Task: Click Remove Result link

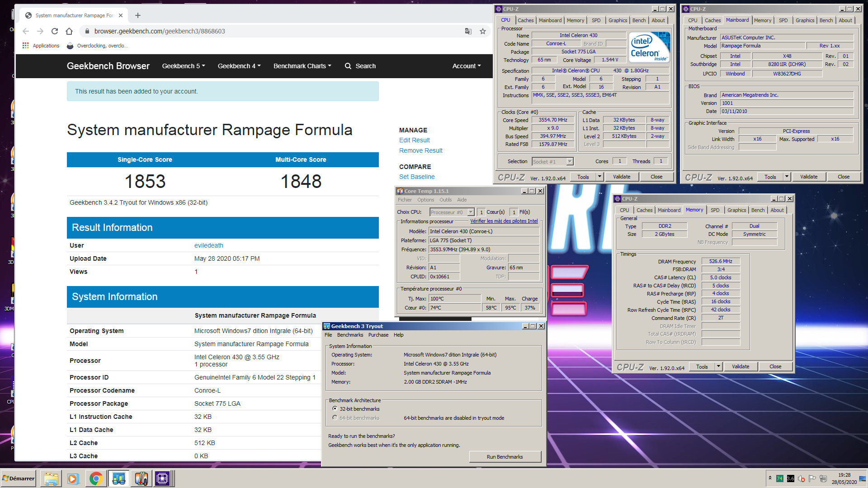Action: [x=420, y=150]
